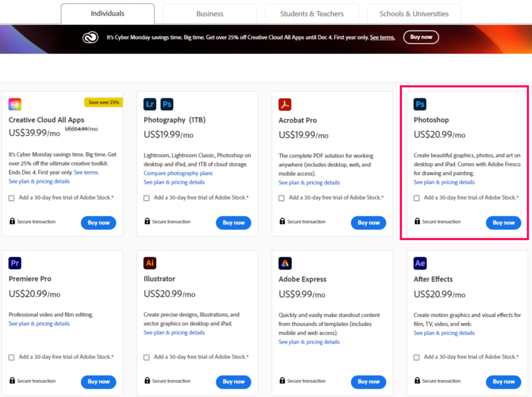Buy the After Effects plan
This screenshot has height=397, width=532.
click(x=503, y=382)
